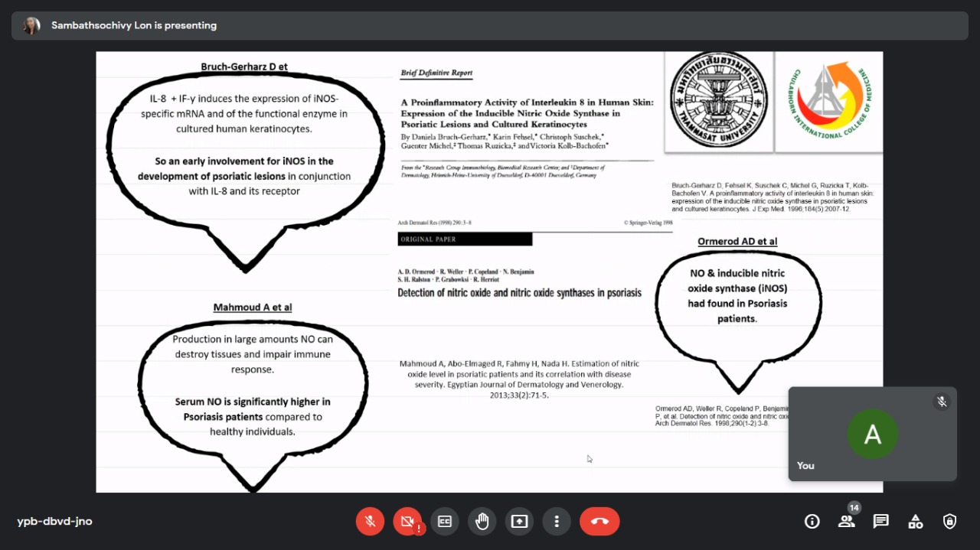Open the activities panel icon
The width and height of the screenshot is (980, 550).
tap(916, 522)
